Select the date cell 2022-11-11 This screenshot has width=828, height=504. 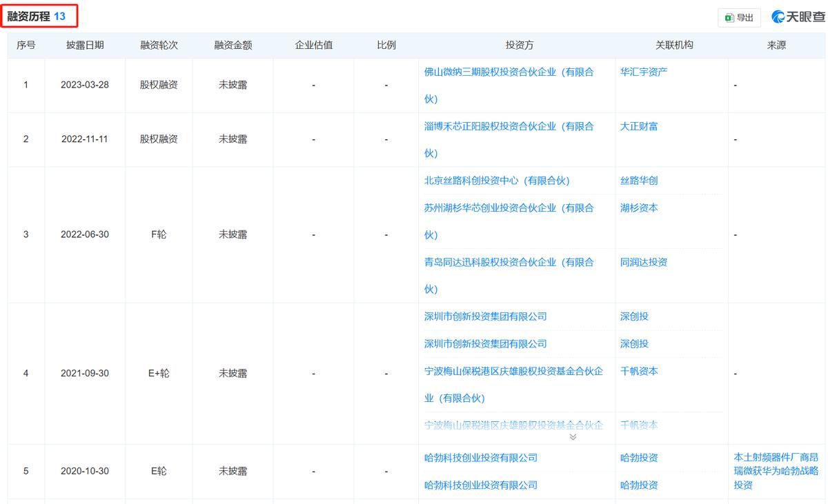coord(85,139)
